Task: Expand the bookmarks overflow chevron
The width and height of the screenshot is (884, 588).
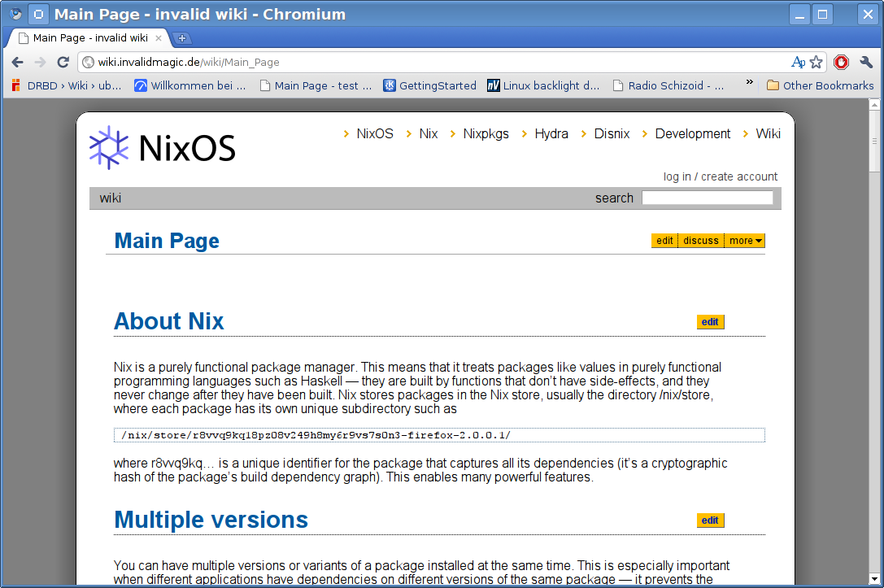Action: point(749,84)
